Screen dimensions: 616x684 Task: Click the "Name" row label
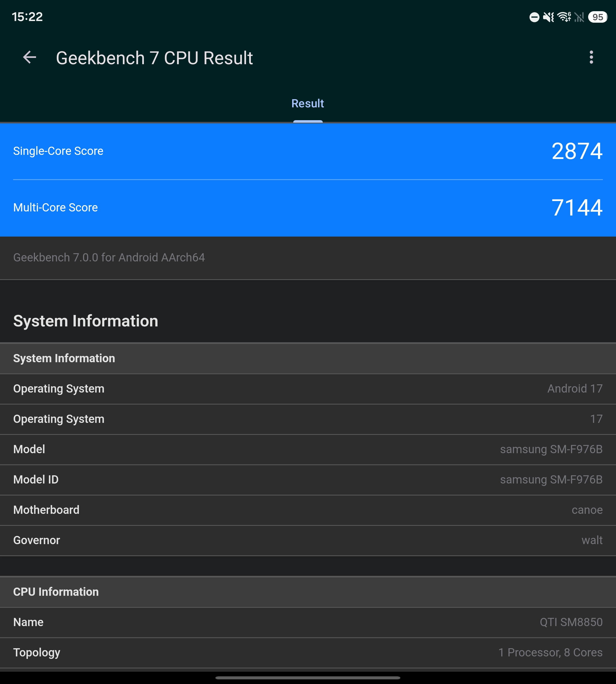click(28, 622)
